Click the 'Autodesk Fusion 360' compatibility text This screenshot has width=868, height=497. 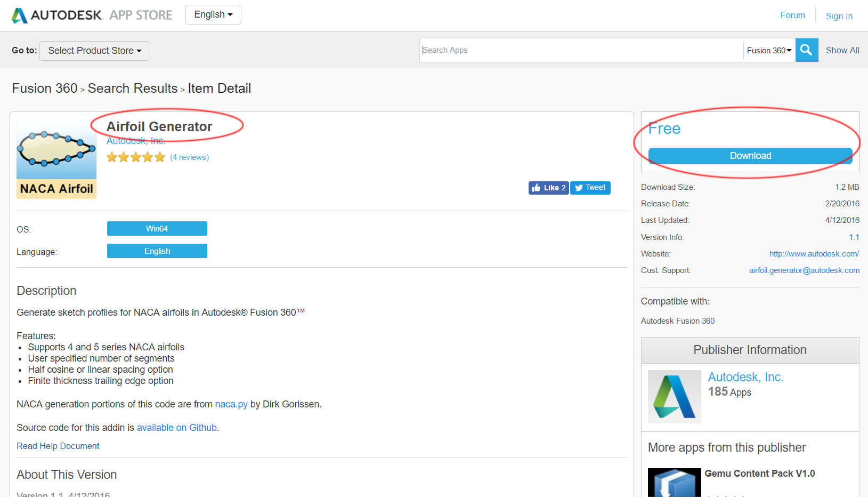click(x=678, y=321)
